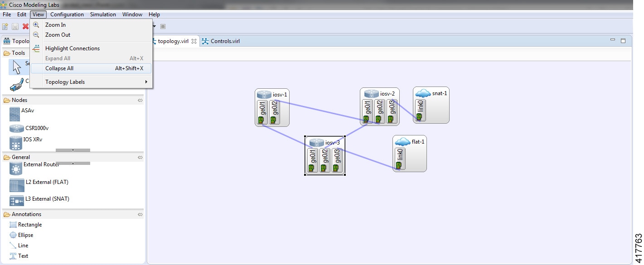The image size is (644, 265).
Task: Switch to the Controls.virl tab
Action: pyautogui.click(x=224, y=41)
